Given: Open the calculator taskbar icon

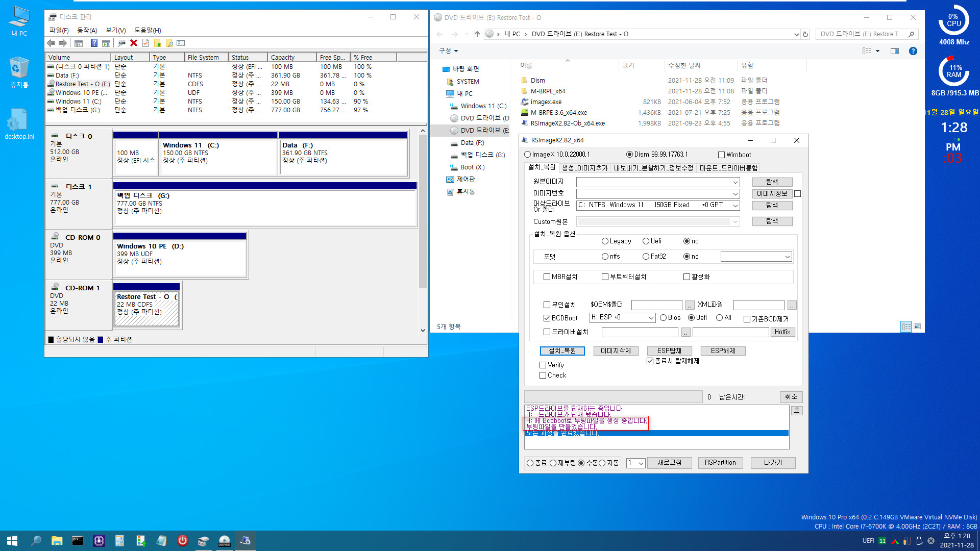Looking at the screenshot, I should click(119, 541).
